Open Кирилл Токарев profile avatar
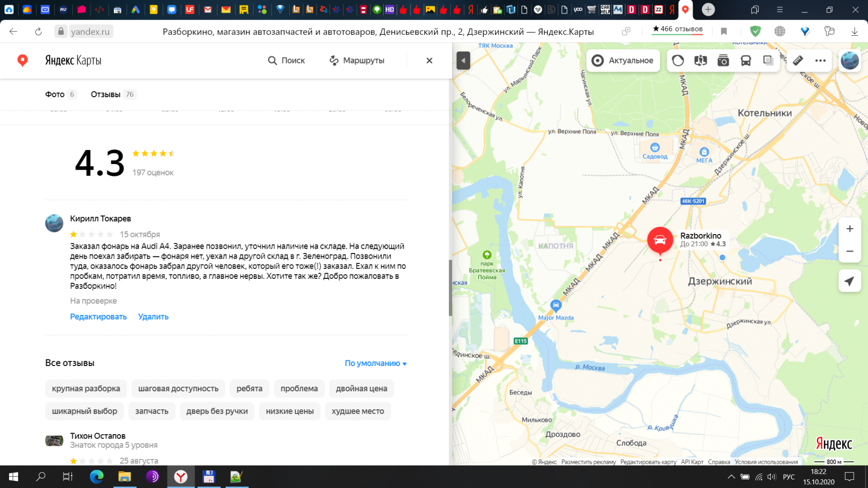 coord(54,223)
